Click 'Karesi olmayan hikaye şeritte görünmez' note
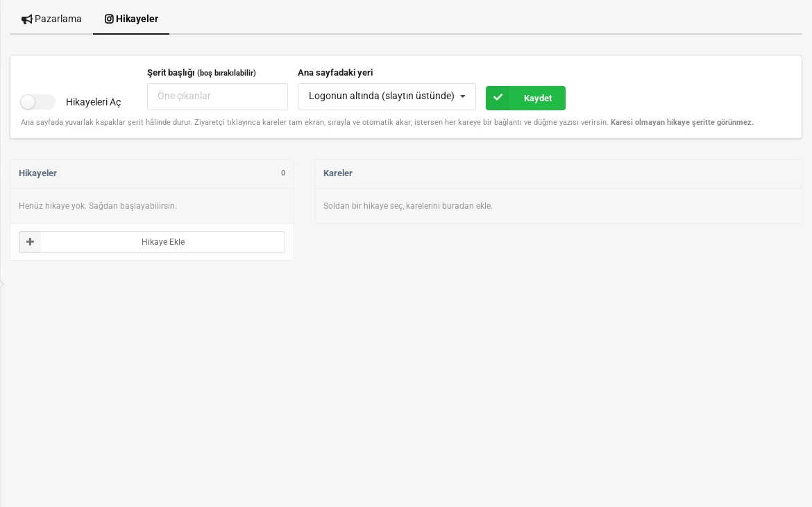This screenshot has height=507, width=812. [682, 123]
